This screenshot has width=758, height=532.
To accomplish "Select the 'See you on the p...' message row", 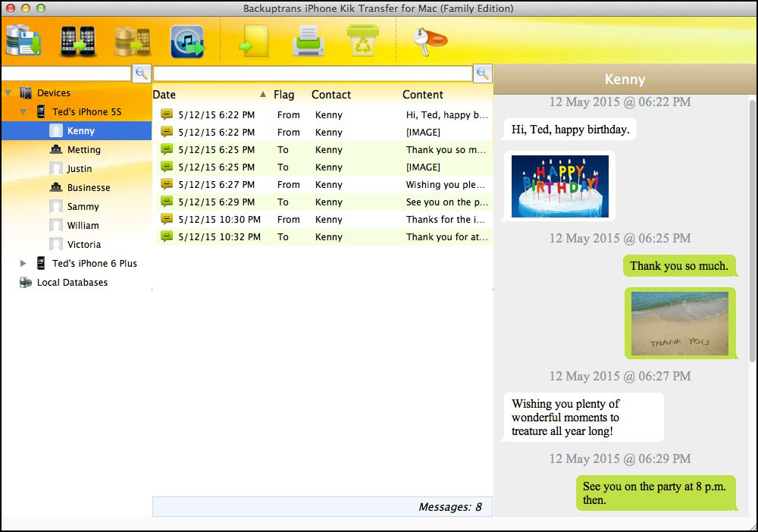I will pos(323,202).
